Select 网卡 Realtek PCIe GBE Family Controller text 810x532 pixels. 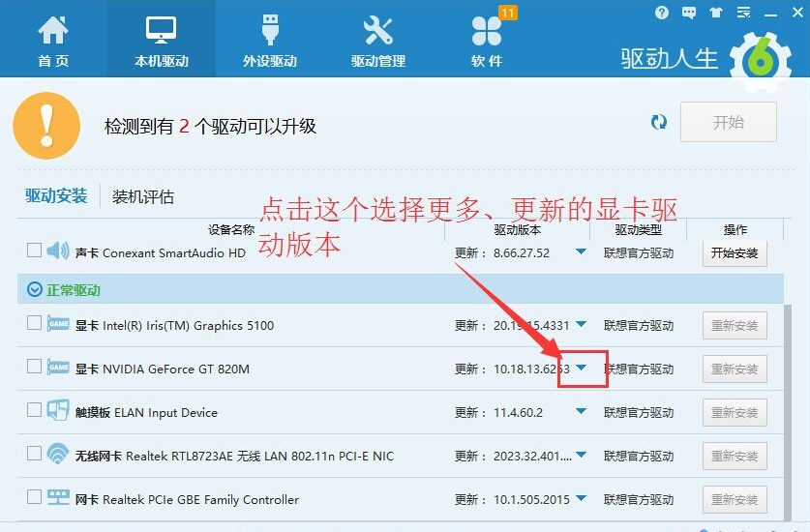(x=187, y=499)
